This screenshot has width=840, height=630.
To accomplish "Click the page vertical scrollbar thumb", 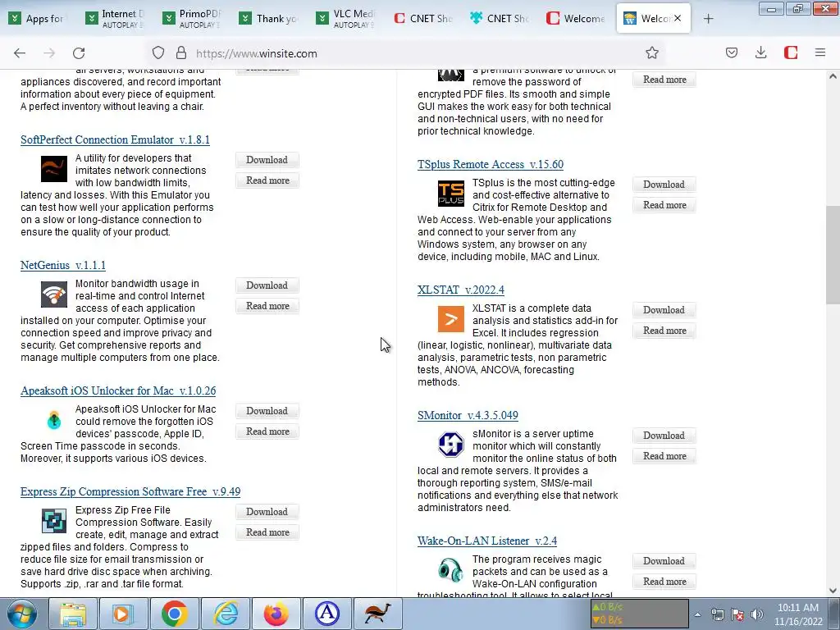I will 833,254.
